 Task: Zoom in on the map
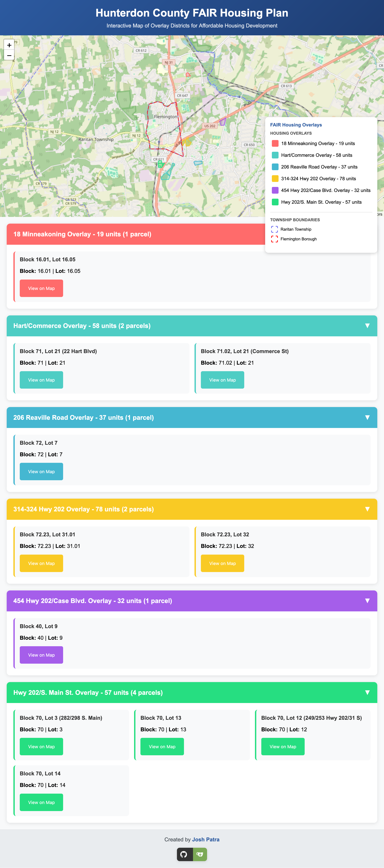9,45
